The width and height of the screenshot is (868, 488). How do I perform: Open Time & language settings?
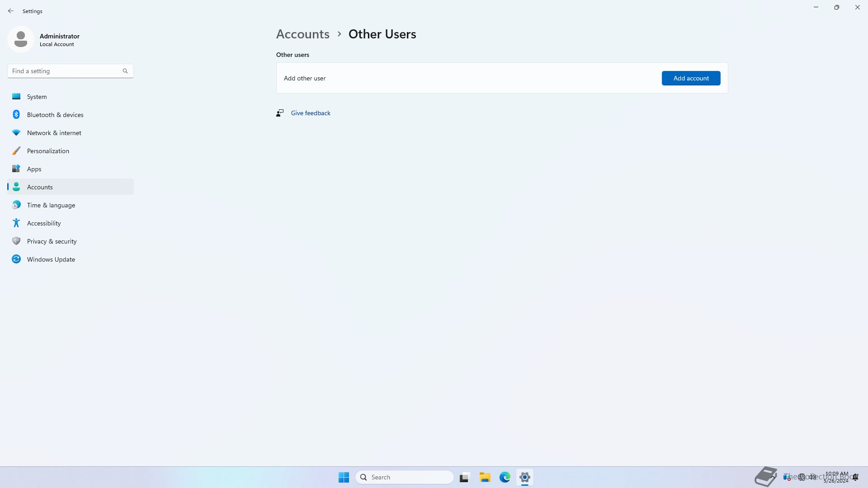pyautogui.click(x=51, y=205)
